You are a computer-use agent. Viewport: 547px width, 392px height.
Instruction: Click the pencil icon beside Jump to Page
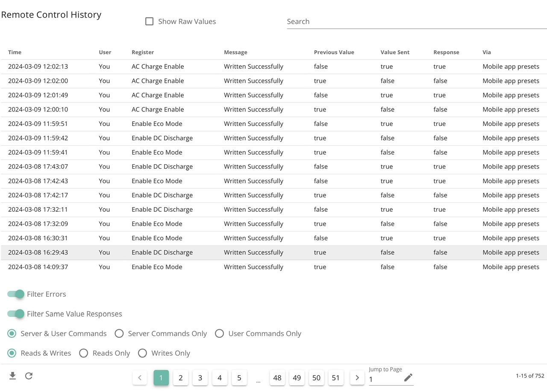(408, 377)
